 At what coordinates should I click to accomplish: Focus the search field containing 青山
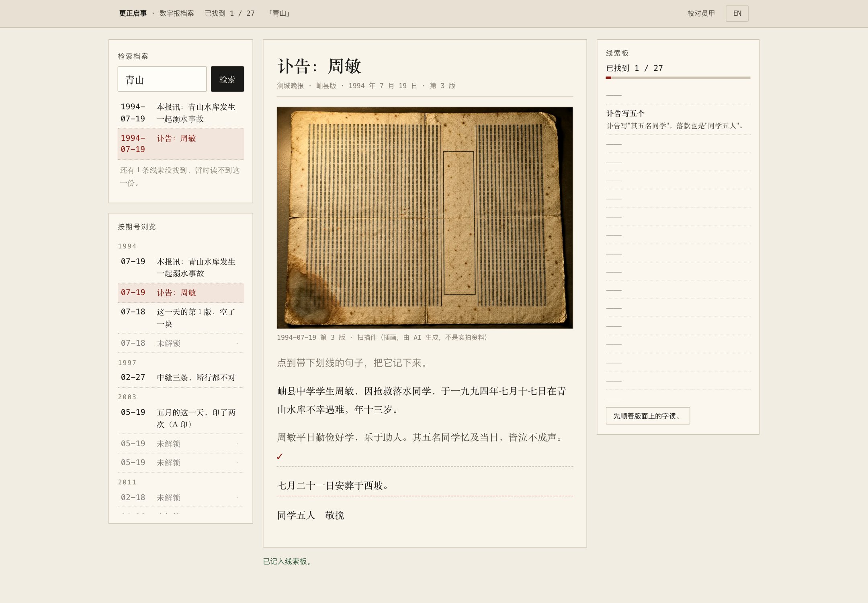tap(162, 79)
